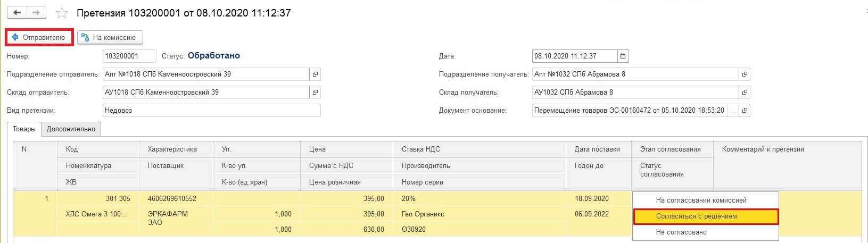This screenshot has height=243, width=868.
Task: Open the calendar picker for Дата field
Action: 623,56
